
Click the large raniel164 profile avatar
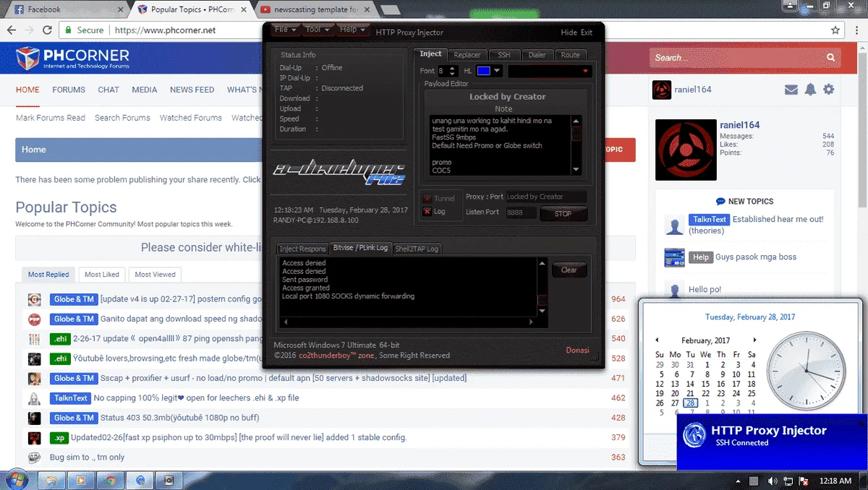(686, 150)
